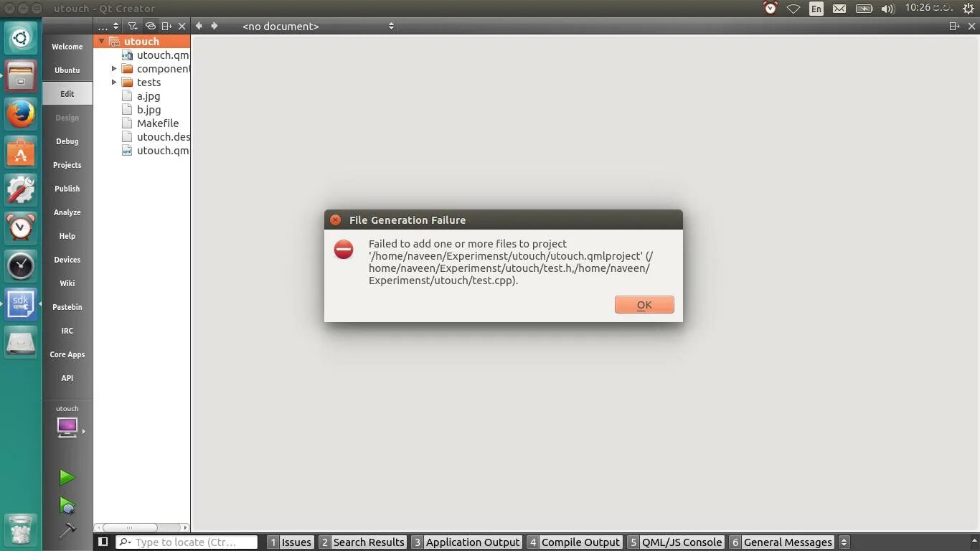The height and width of the screenshot is (551, 980).
Task: Select the last utouch.qml file in tree
Action: [x=156, y=151]
